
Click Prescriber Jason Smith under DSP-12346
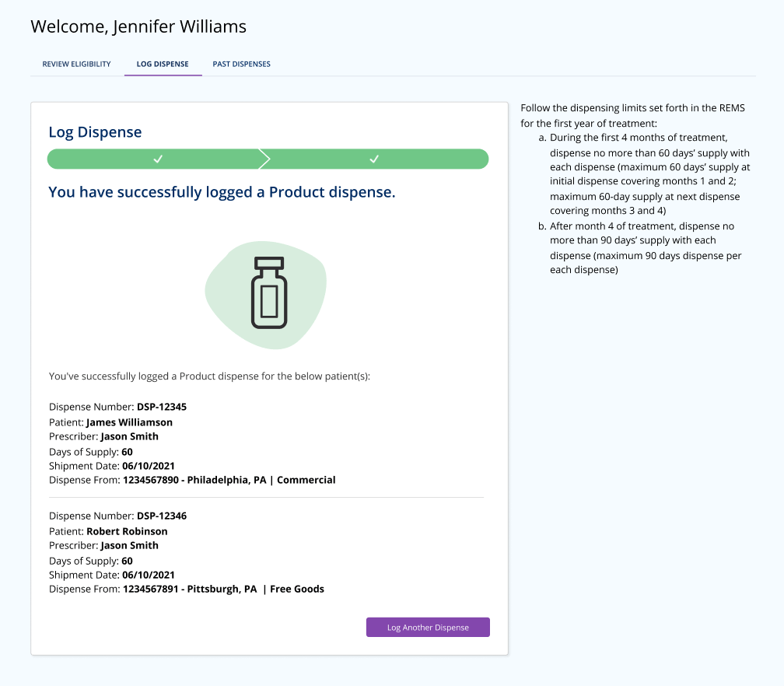click(x=103, y=545)
